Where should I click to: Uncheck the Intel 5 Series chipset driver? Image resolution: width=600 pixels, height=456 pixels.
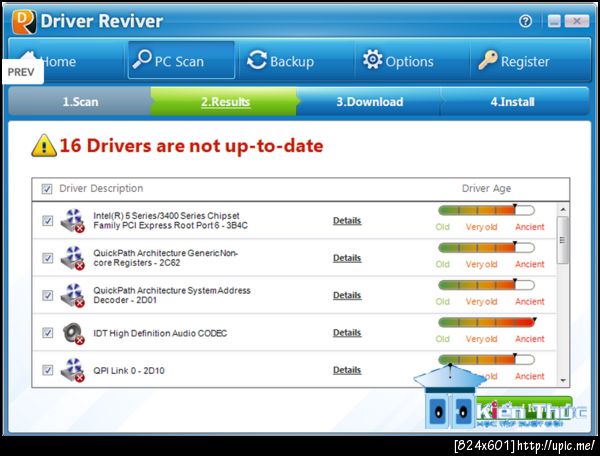[47, 221]
